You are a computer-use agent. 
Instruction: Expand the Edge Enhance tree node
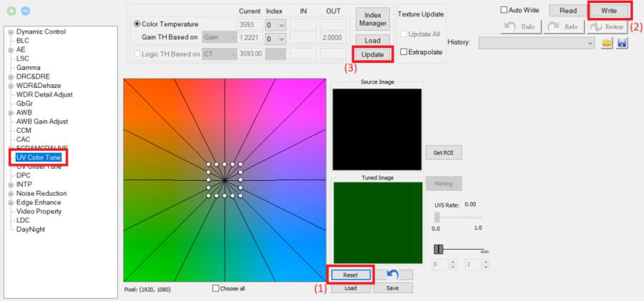click(x=11, y=202)
